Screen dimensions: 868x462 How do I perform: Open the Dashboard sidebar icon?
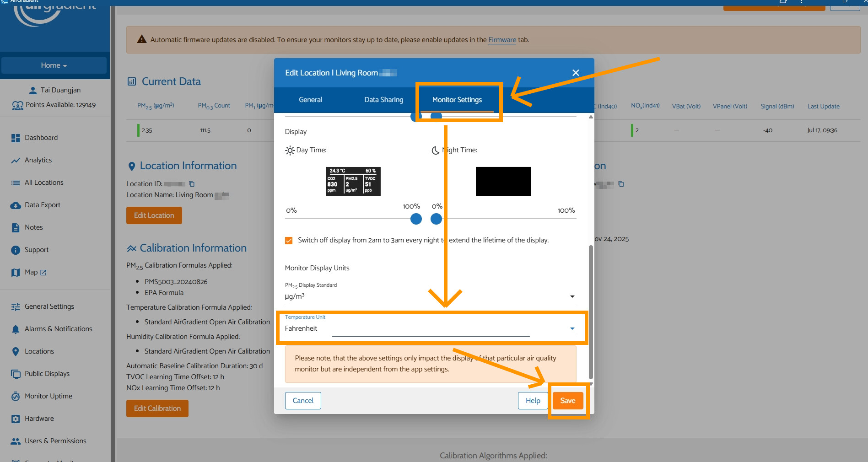[16, 138]
